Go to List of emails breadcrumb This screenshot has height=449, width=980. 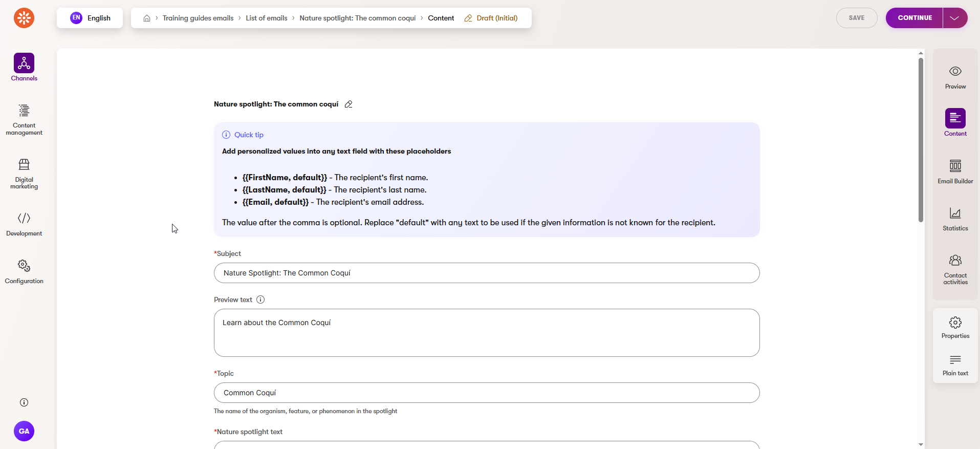pos(266,18)
